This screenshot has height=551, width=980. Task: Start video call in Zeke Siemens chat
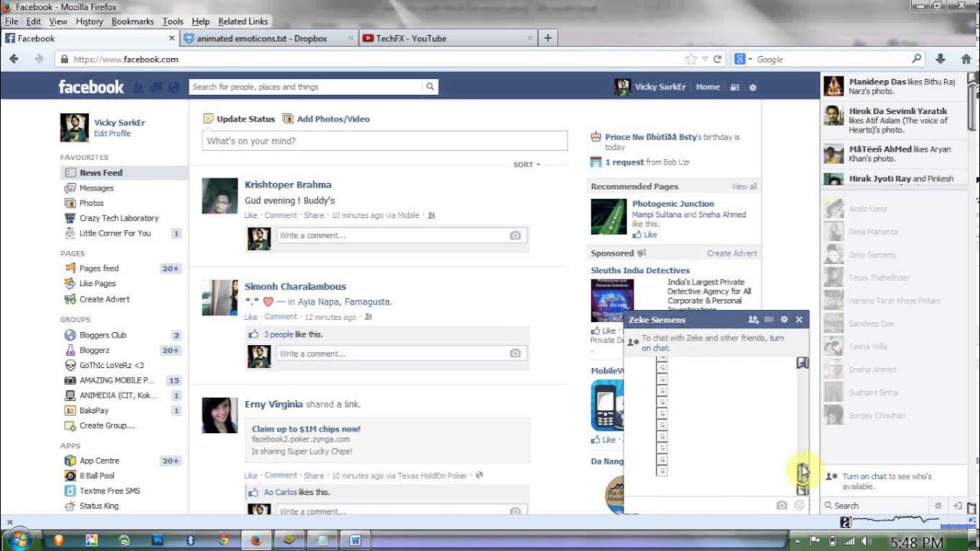coord(769,320)
